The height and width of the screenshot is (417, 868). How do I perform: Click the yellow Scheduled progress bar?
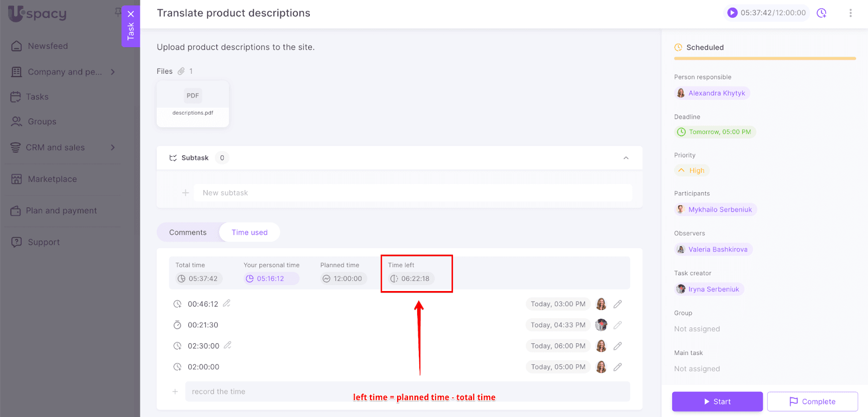[x=765, y=59]
